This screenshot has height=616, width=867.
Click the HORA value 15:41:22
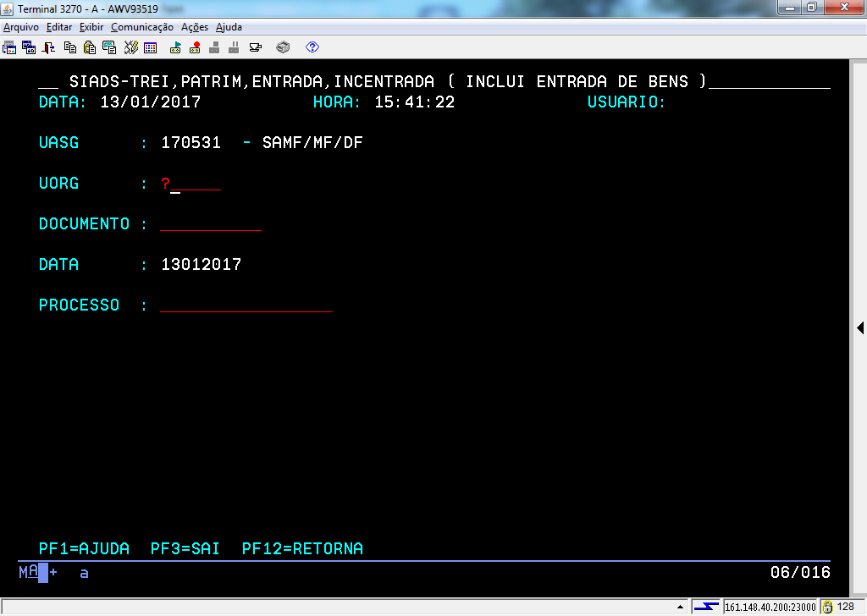415,102
